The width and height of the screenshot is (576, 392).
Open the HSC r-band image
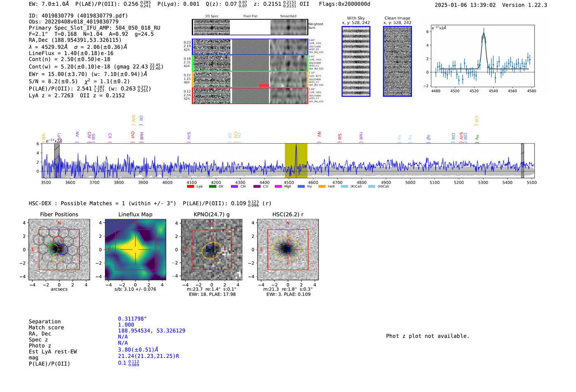point(288,250)
